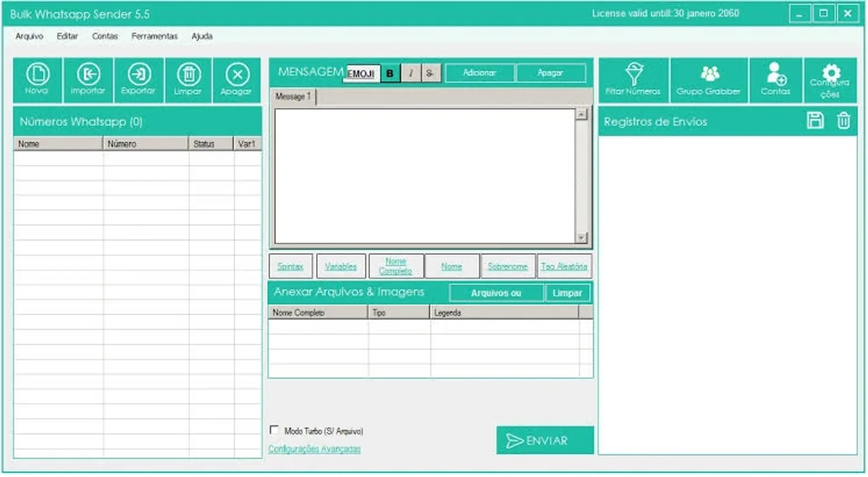Insert Spintax into message
The height and width of the screenshot is (477, 868).
[x=290, y=266]
